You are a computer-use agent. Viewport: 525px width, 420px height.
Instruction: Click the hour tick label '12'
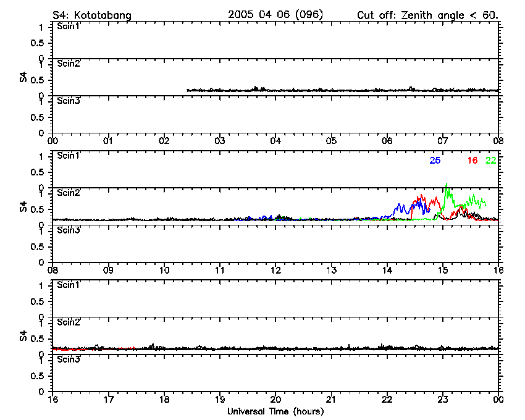[x=275, y=271]
